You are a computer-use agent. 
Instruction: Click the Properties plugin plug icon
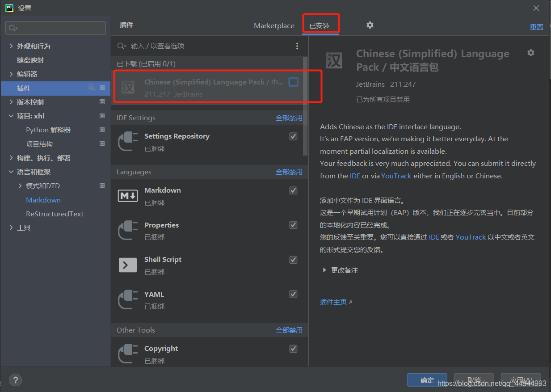128,231
